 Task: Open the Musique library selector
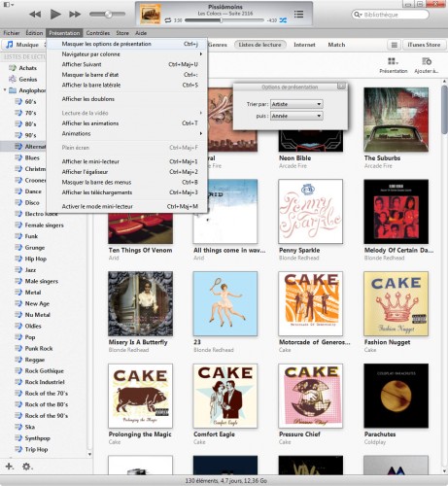click(25, 45)
